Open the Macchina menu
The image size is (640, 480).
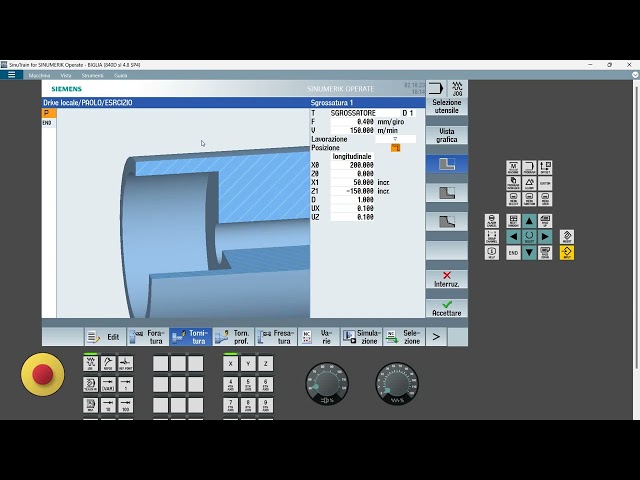pyautogui.click(x=40, y=76)
